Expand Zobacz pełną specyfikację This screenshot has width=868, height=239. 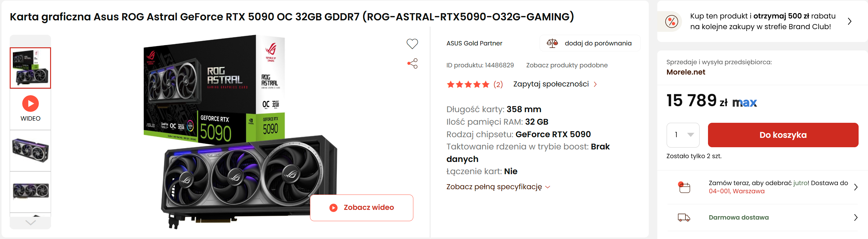point(498,187)
